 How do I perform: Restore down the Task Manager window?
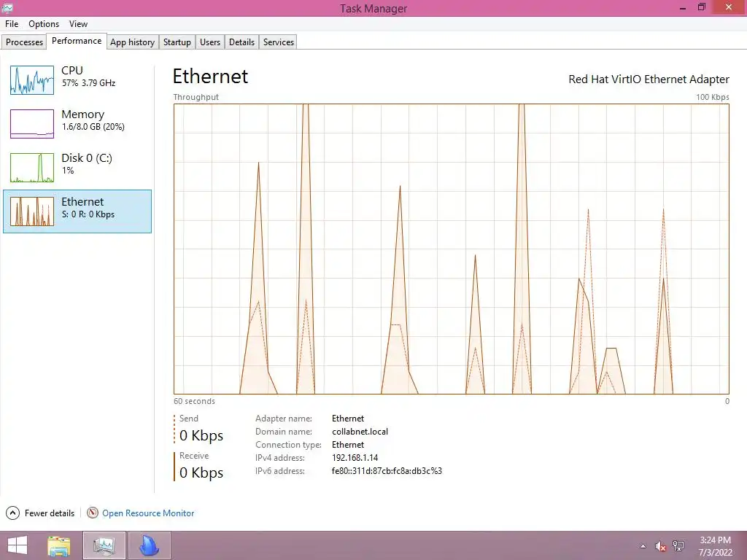(x=701, y=7)
